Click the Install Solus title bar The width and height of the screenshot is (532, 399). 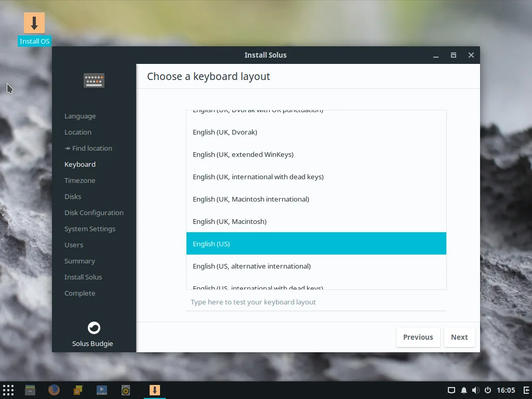click(x=265, y=55)
